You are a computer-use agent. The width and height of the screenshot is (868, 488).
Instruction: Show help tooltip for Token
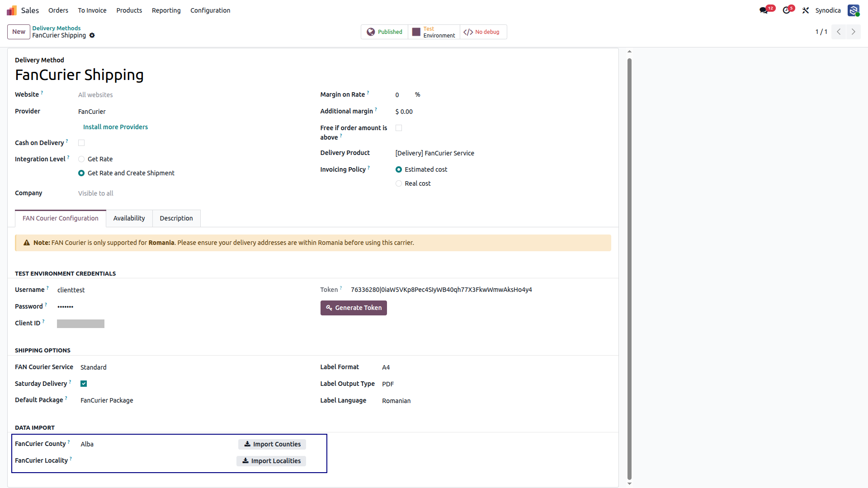(341, 287)
